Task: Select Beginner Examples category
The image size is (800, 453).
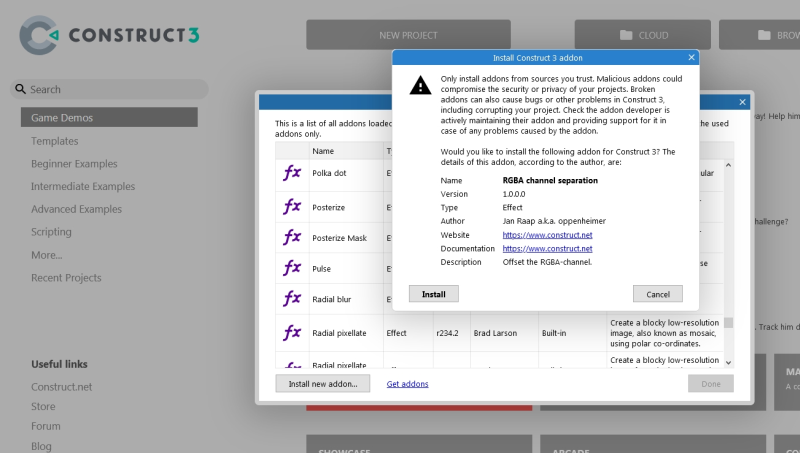Action: 74,164
